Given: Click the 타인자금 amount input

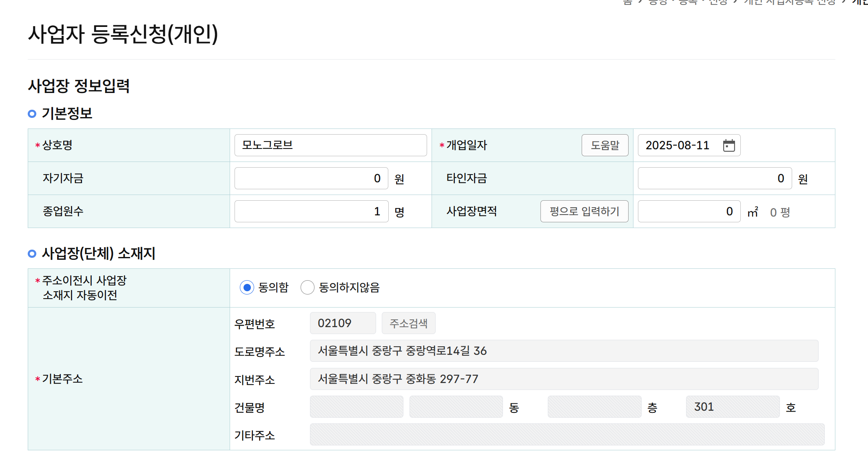Looking at the screenshot, I should point(714,178).
